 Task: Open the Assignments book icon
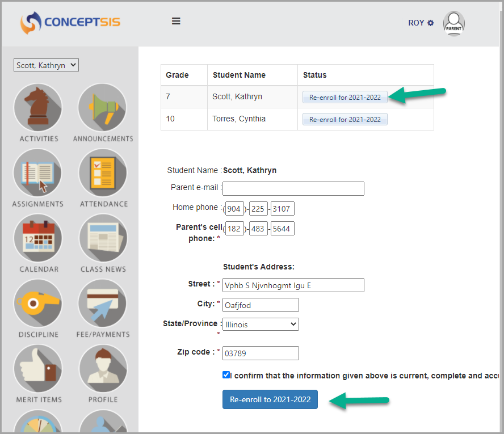[x=38, y=173]
